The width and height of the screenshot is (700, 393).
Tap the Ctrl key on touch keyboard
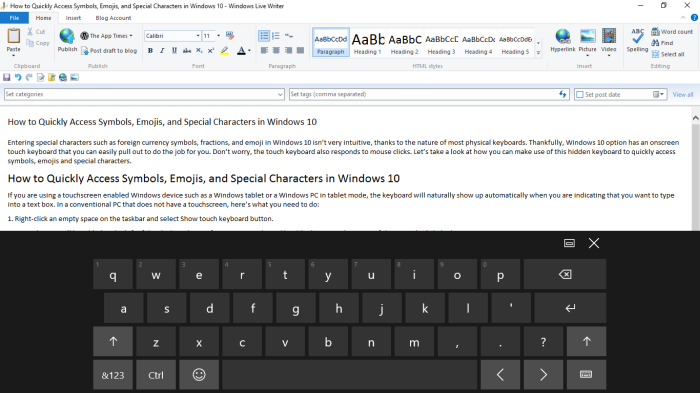point(156,375)
